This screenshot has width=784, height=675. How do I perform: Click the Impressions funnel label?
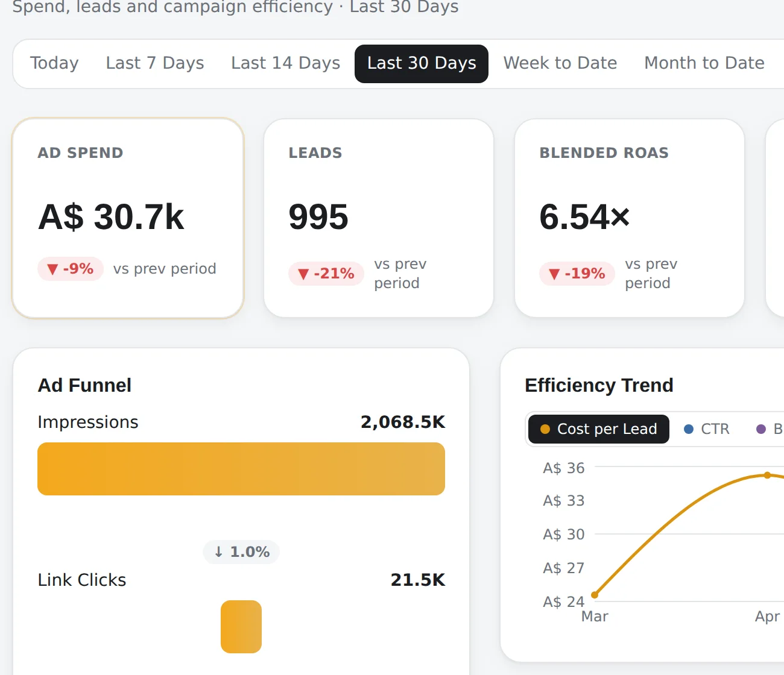click(88, 422)
